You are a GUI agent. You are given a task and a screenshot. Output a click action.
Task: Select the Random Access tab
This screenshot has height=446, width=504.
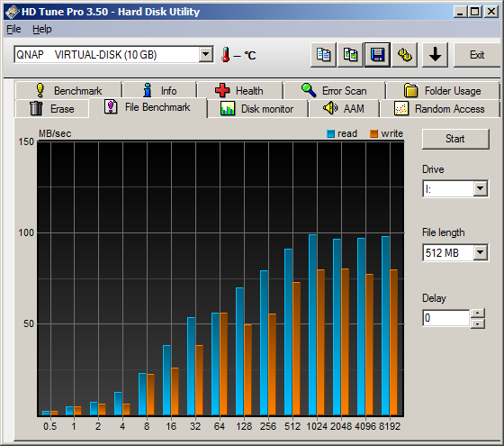click(x=440, y=109)
